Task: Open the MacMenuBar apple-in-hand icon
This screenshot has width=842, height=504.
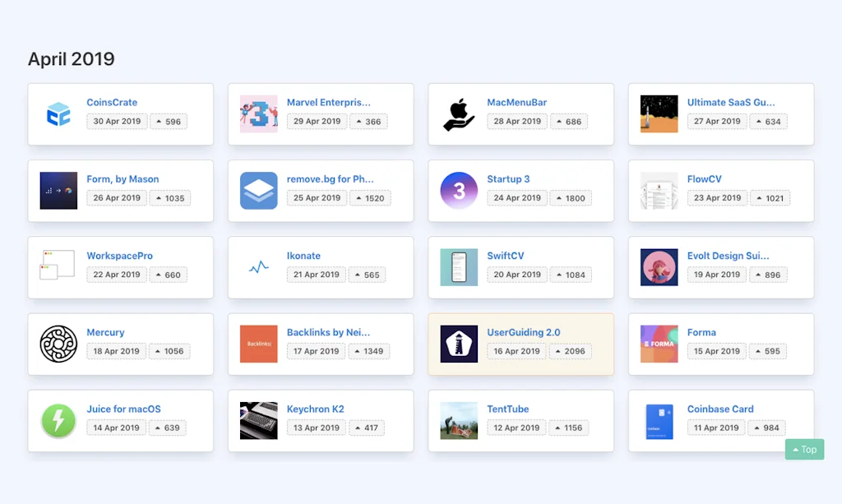Action: click(x=459, y=114)
